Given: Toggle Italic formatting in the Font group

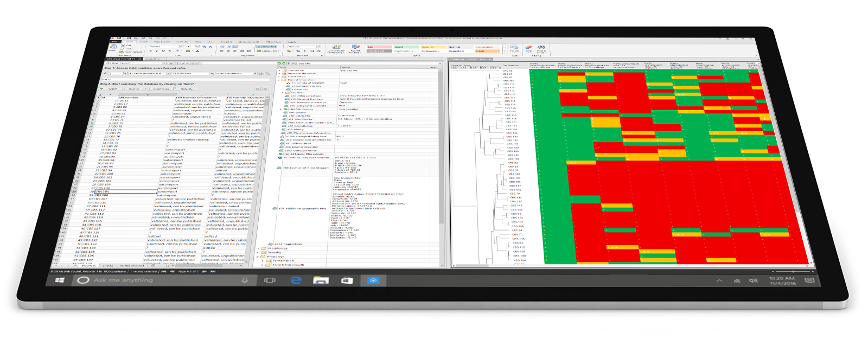Looking at the screenshot, I should pos(157,51).
